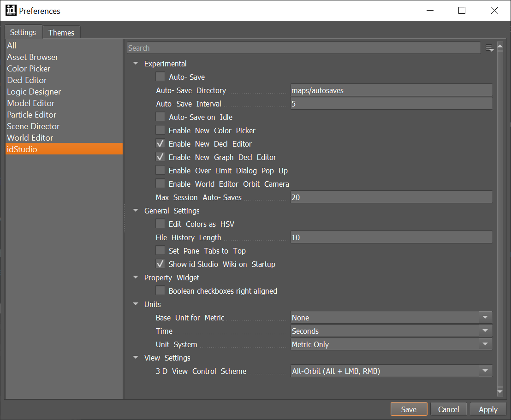Image resolution: width=511 pixels, height=420 pixels.
Task: Switch to the Themes tab
Action: (x=61, y=33)
